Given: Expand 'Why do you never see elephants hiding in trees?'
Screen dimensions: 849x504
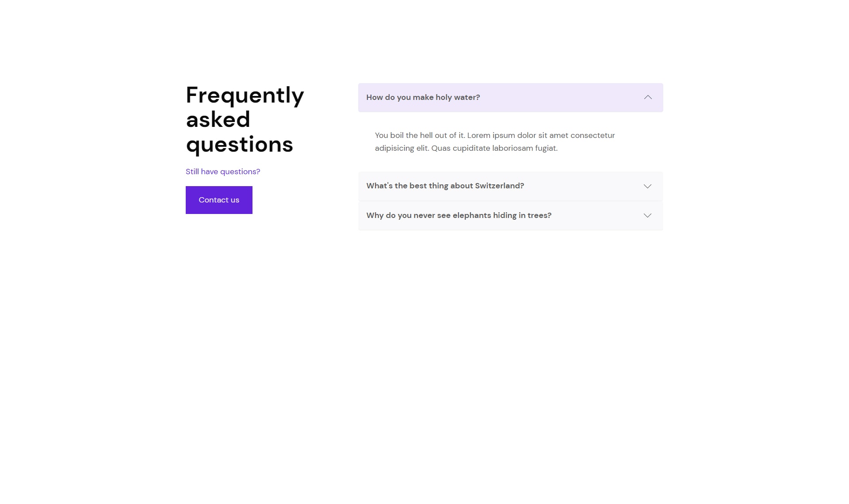Looking at the screenshot, I should (510, 216).
